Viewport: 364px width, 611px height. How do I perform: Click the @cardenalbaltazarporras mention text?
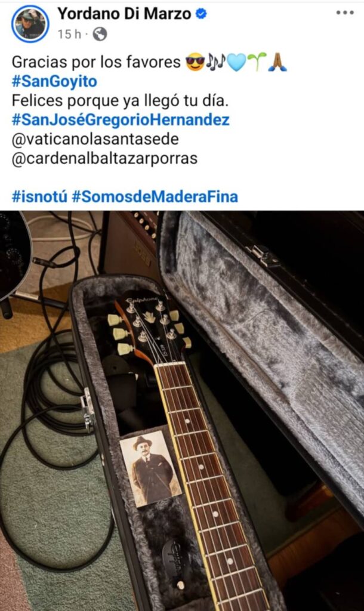104,159
